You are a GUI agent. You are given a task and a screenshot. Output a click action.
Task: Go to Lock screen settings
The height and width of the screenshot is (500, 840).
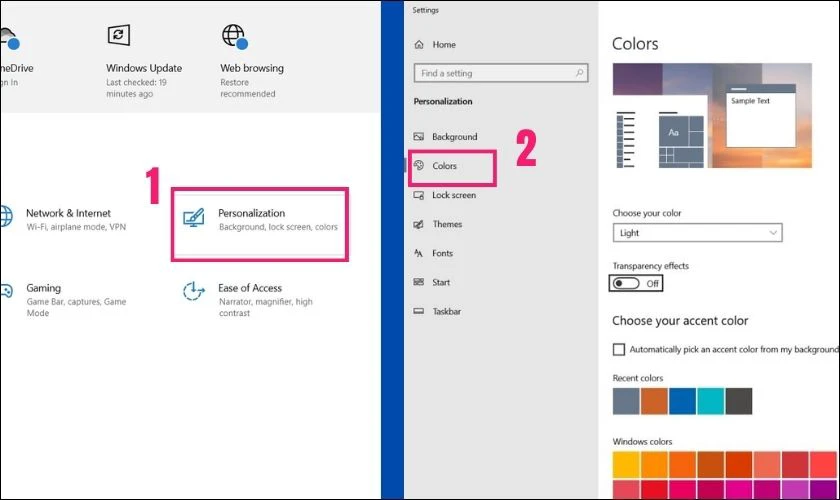coord(453,196)
